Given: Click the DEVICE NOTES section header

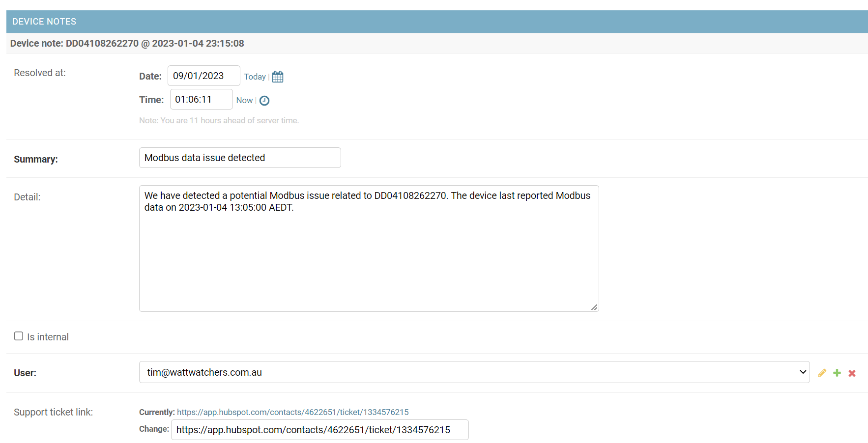Looking at the screenshot, I should point(44,22).
